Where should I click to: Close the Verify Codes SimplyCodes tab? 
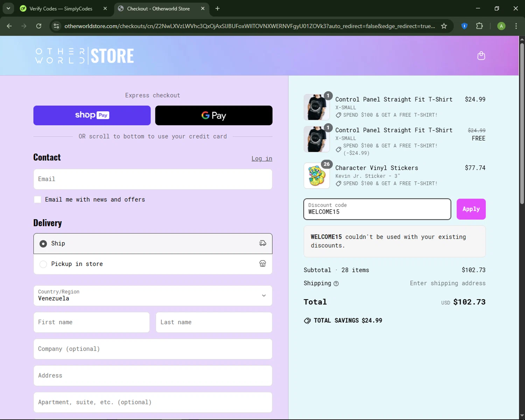click(105, 8)
